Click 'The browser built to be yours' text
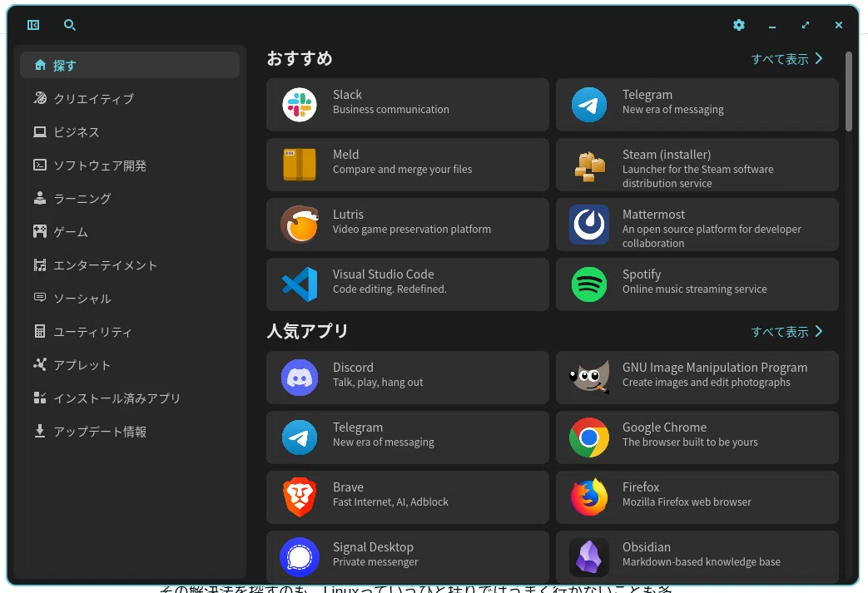The width and height of the screenshot is (868, 593). (x=690, y=442)
